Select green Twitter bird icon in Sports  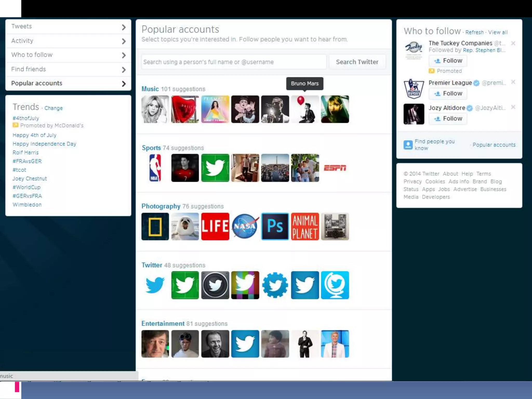click(x=215, y=168)
